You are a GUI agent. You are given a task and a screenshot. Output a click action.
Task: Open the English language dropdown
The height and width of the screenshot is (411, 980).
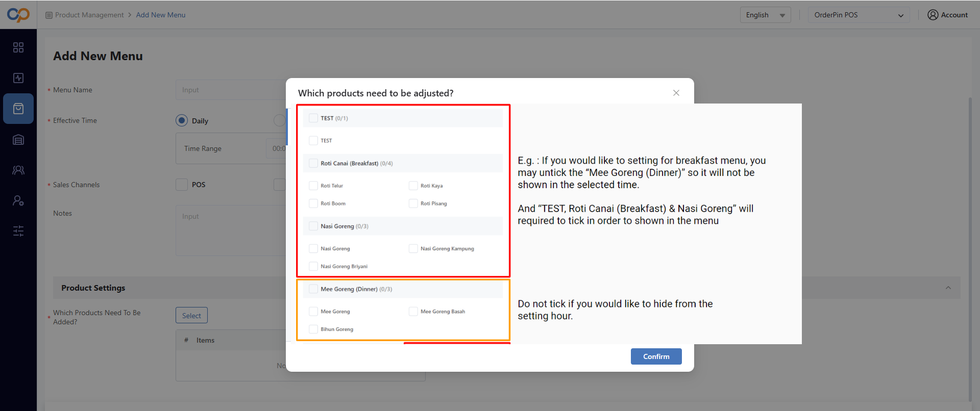[765, 15]
